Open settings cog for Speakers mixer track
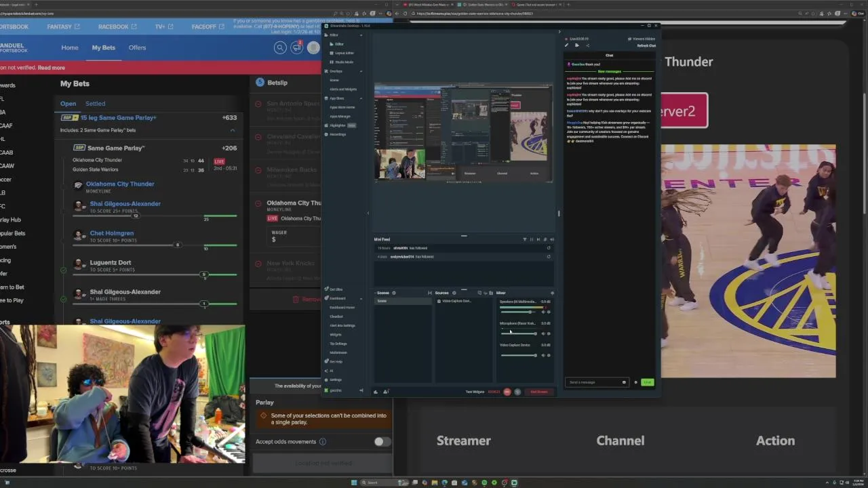The image size is (868, 488). [549, 312]
